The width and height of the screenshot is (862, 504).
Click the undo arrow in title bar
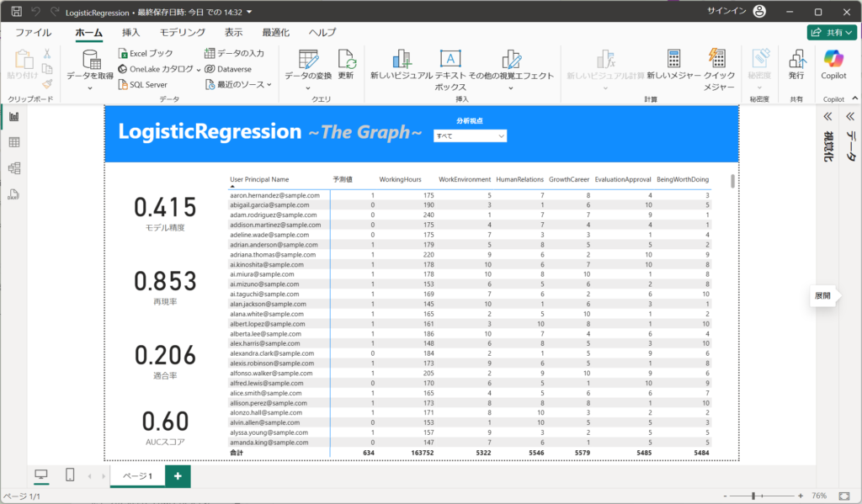[x=35, y=12]
